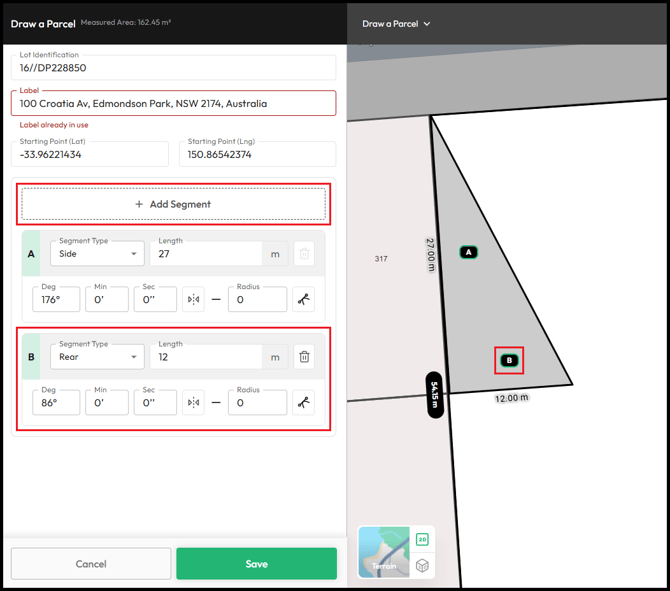
Task: Flip segment A bearing direction icon
Action: pos(193,299)
